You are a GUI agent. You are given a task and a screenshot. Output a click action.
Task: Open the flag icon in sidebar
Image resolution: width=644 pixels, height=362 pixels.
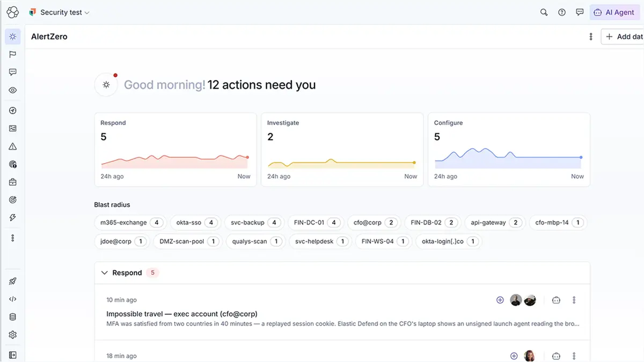(x=13, y=54)
